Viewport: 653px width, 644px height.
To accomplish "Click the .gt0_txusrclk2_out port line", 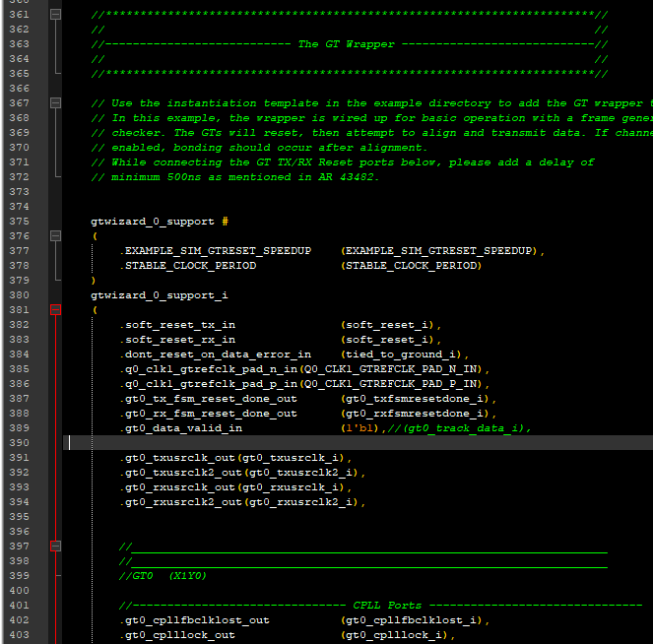I will [x=243, y=473].
